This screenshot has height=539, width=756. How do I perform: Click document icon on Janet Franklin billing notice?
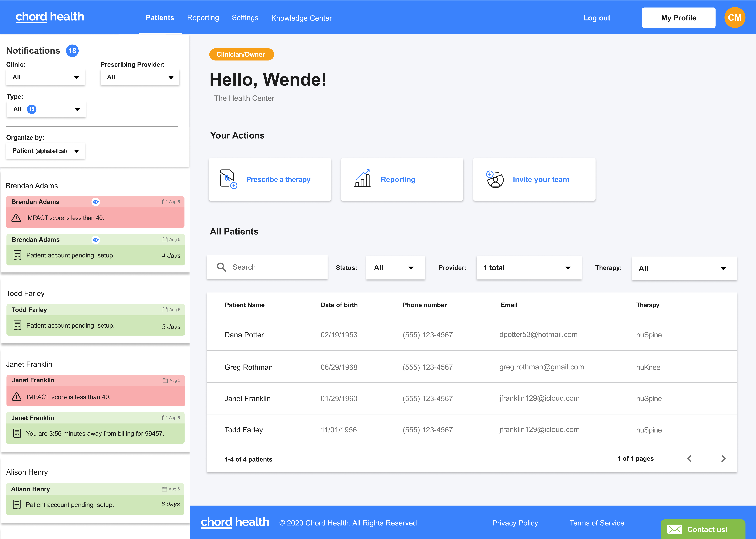17,433
